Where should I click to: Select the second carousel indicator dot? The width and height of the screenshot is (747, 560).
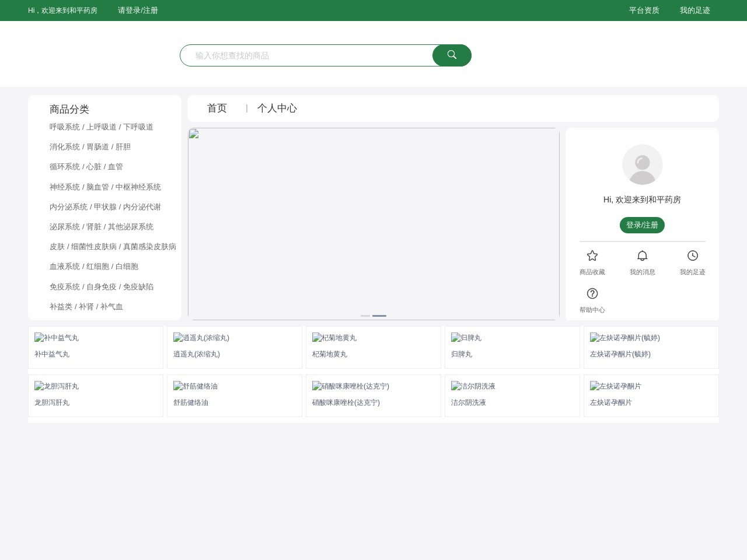coord(379,316)
